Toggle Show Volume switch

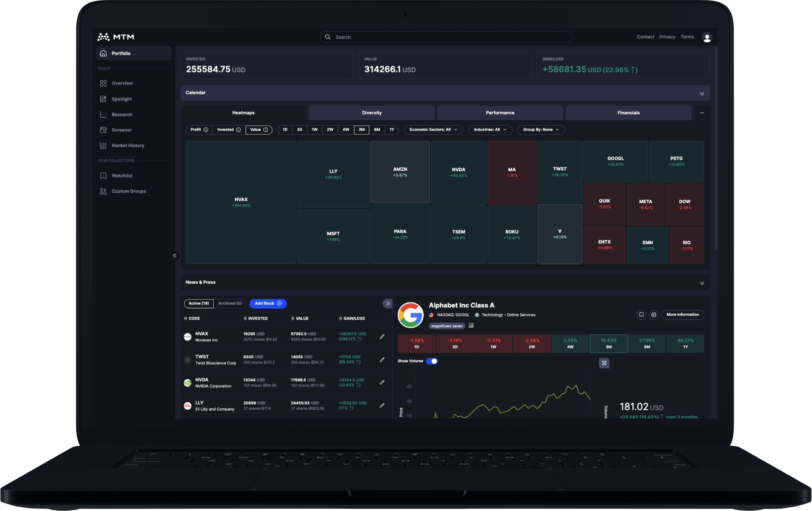tap(431, 361)
